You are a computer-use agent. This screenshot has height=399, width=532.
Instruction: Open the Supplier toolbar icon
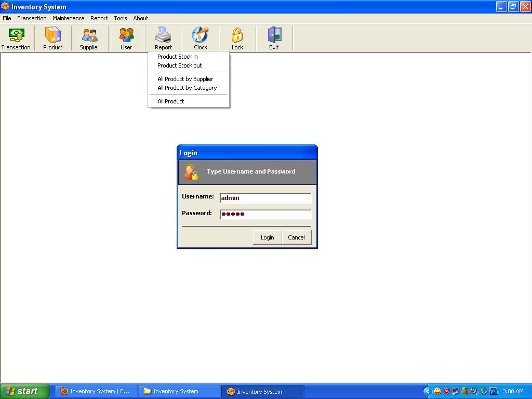point(89,38)
